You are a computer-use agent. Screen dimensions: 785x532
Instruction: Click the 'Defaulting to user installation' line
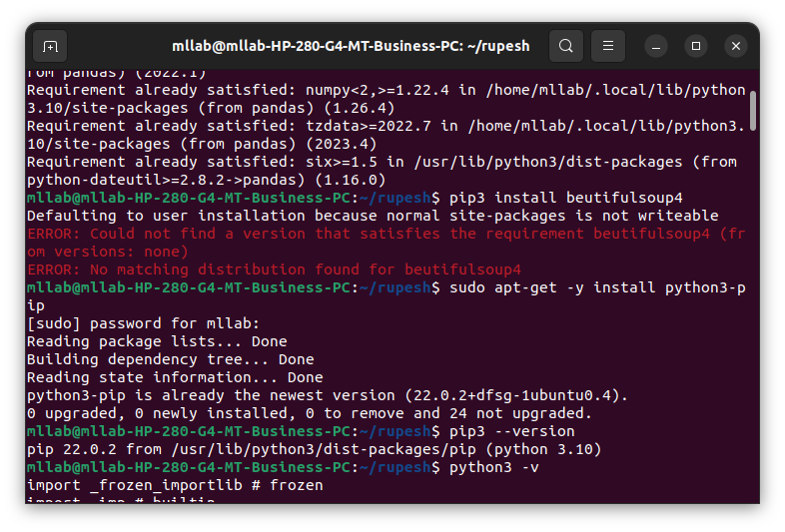click(372, 216)
